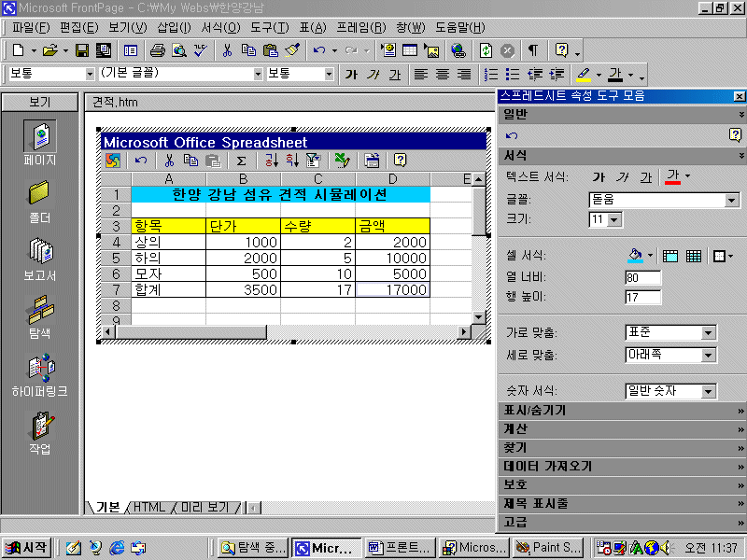Open the 프레임(R) menu
The image size is (747, 560).
(x=361, y=28)
